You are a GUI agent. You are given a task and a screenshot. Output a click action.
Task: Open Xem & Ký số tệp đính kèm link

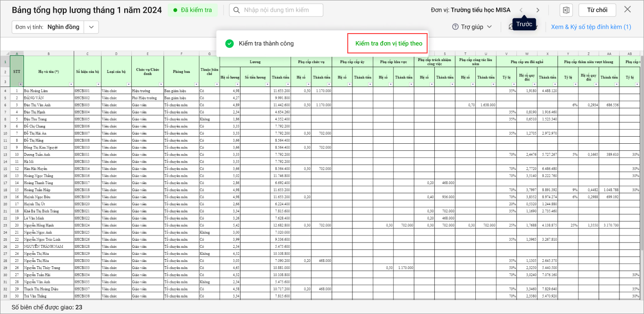(x=591, y=27)
